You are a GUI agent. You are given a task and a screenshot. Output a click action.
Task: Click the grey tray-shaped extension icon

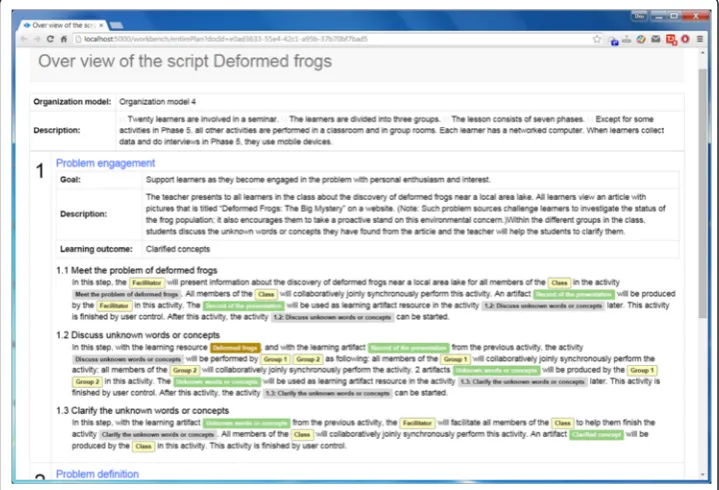[626, 39]
